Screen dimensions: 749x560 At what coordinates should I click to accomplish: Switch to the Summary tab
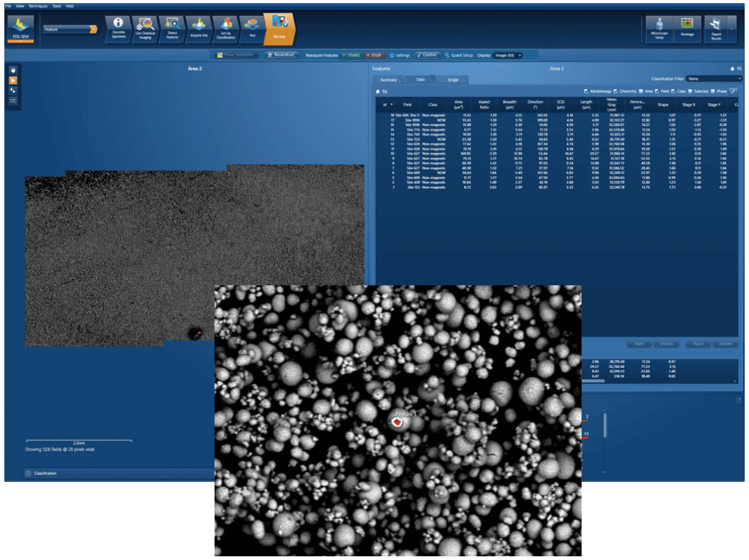pyautogui.click(x=388, y=80)
